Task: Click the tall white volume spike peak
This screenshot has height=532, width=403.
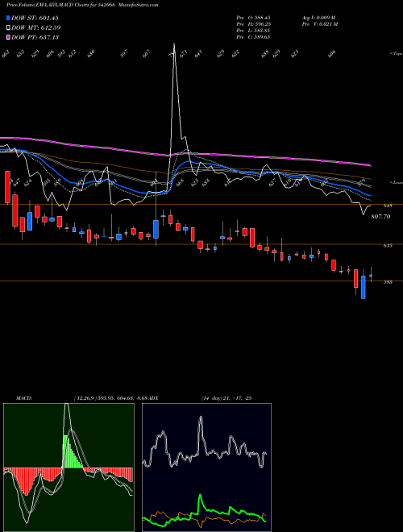Action: (x=174, y=46)
